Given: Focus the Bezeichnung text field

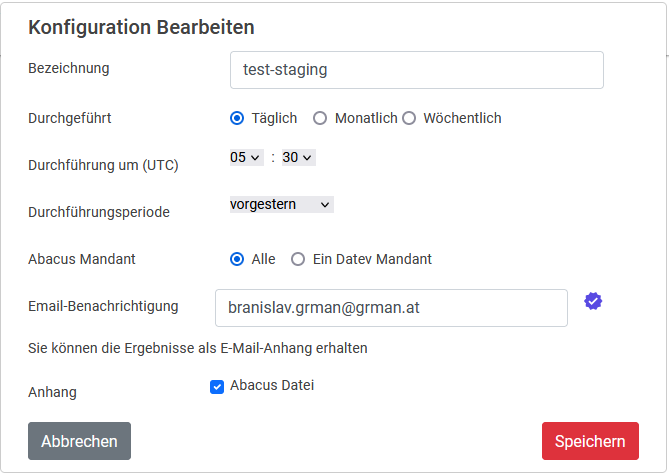Looking at the screenshot, I should point(416,71).
